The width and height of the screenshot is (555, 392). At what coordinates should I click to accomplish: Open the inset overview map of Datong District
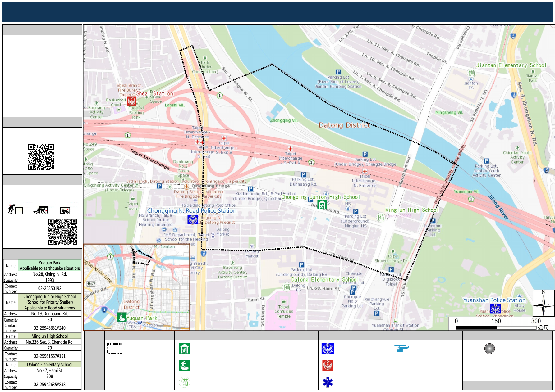(x=137, y=287)
